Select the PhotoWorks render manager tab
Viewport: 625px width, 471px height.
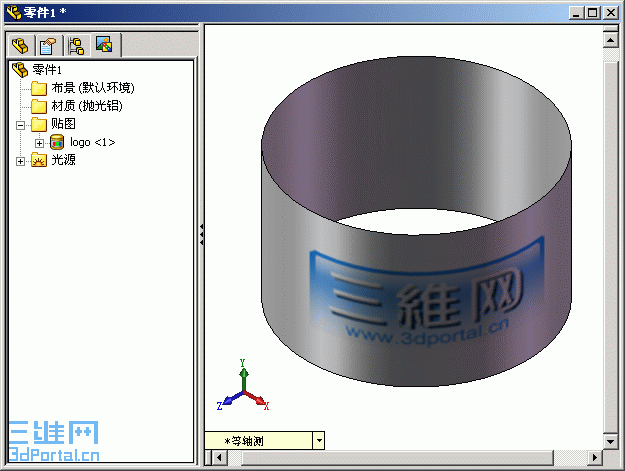click(104, 45)
